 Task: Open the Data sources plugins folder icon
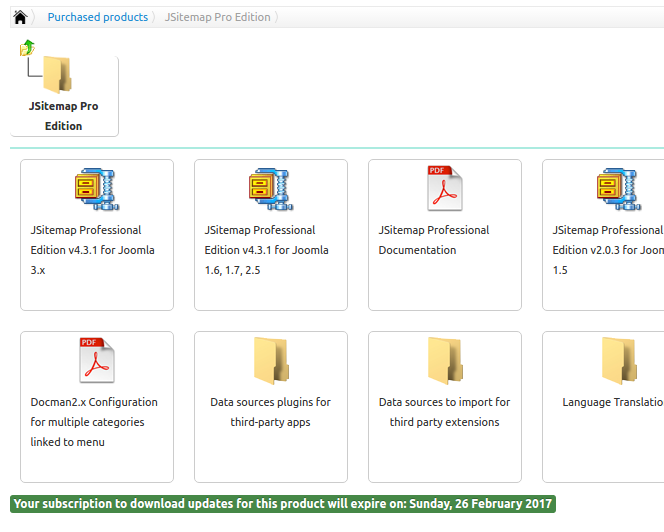click(x=271, y=360)
